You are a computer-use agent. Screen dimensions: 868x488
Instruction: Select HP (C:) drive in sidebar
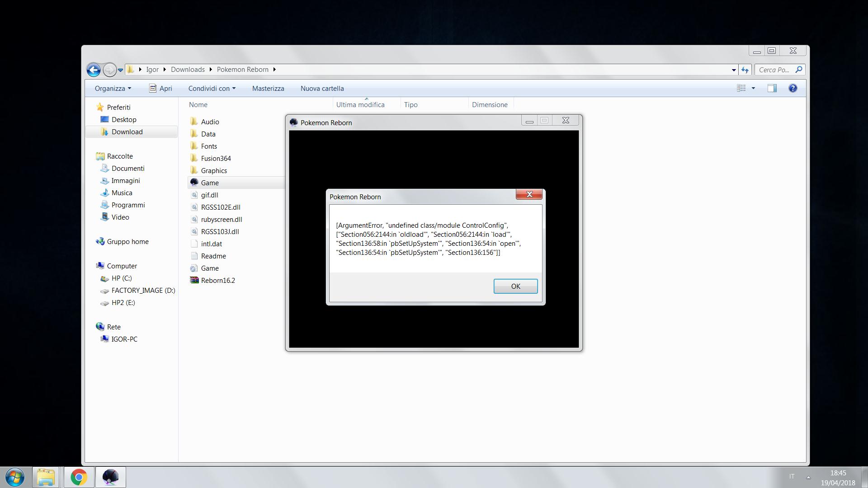click(121, 278)
